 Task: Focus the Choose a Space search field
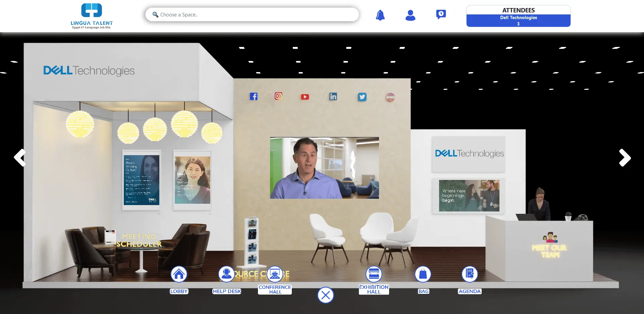(252, 14)
